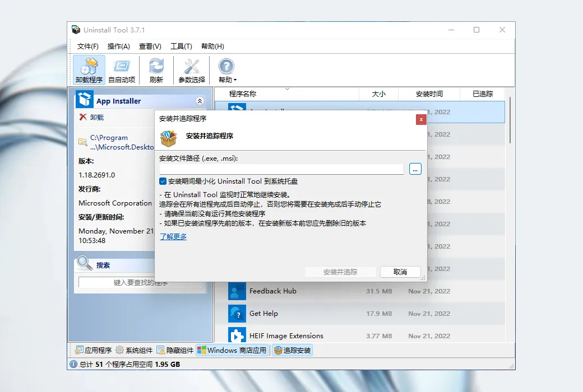Focus the 键入要查找的程序 search field
This screenshot has width=583, height=392.
[141, 282]
